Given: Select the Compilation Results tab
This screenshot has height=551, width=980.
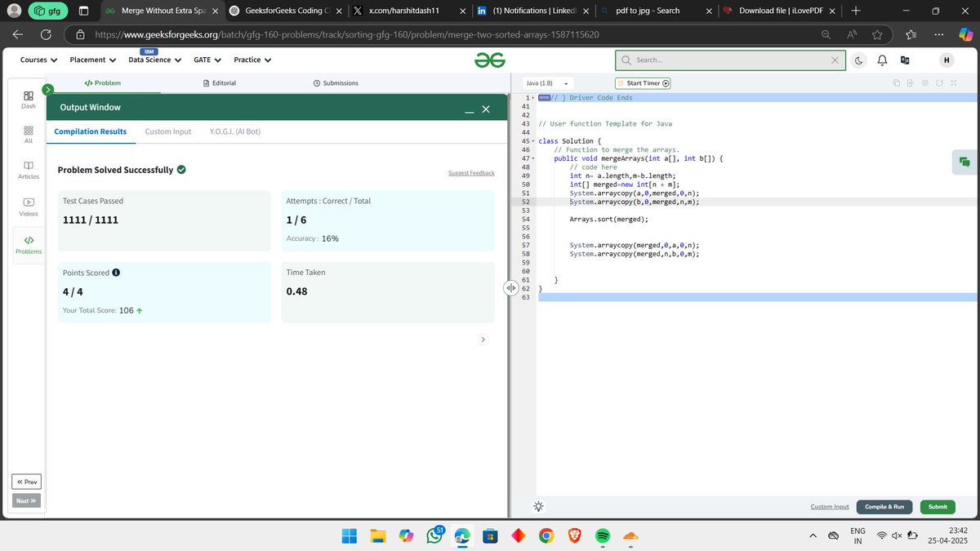Looking at the screenshot, I should (x=90, y=131).
